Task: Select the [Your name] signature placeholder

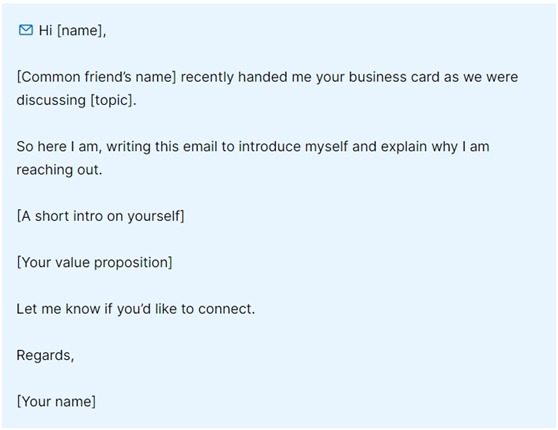Action: 56,402
